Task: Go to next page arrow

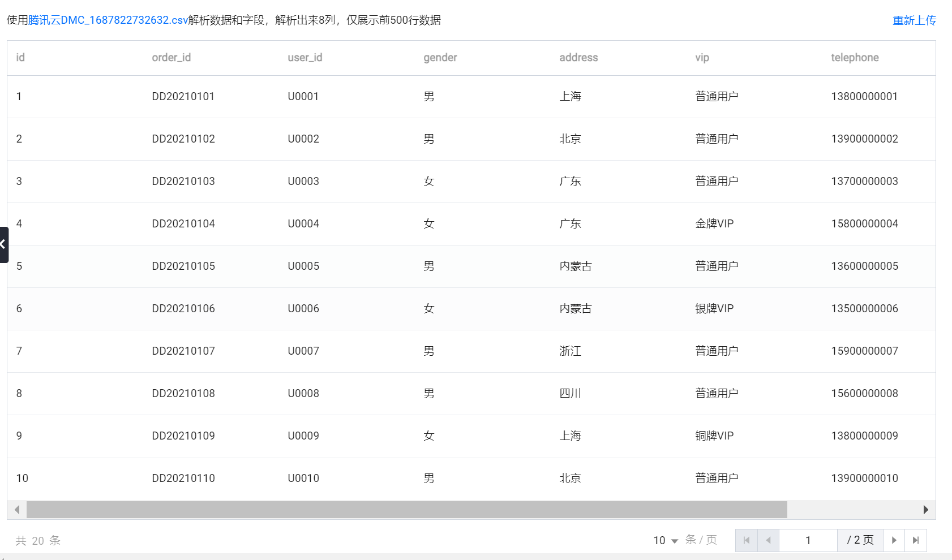Action: point(894,540)
